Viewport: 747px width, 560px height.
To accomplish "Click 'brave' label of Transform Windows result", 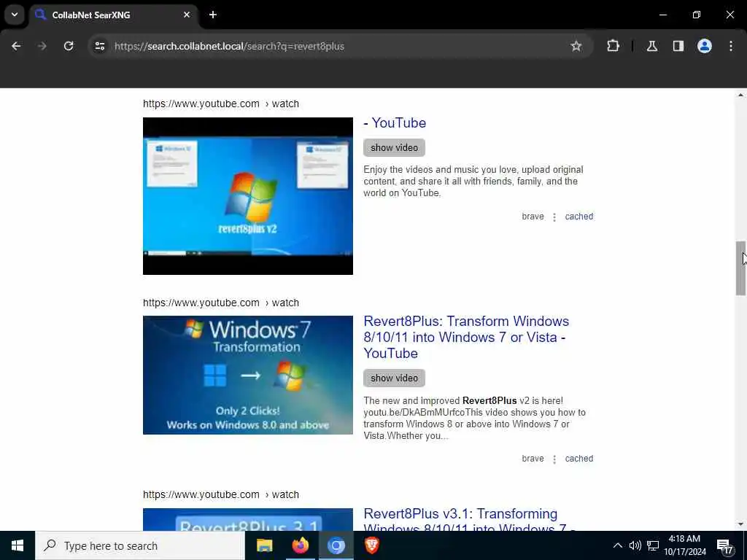I will pyautogui.click(x=533, y=459).
